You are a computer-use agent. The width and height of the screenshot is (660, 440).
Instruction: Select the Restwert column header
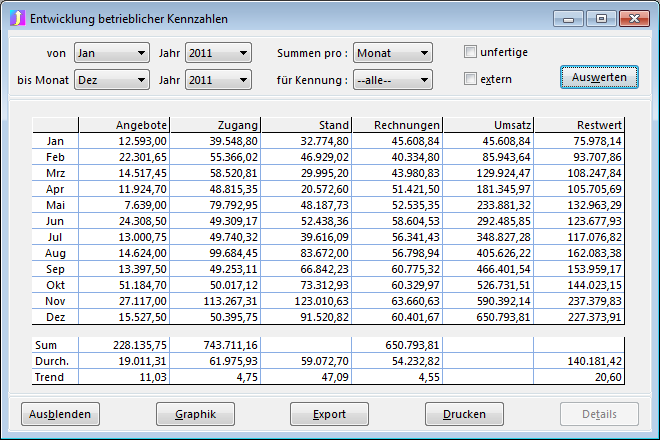579,124
